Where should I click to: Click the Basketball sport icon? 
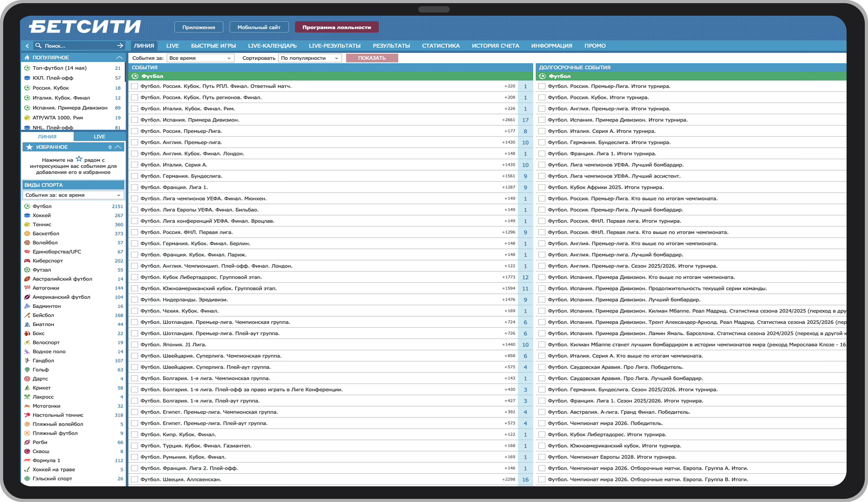27,233
